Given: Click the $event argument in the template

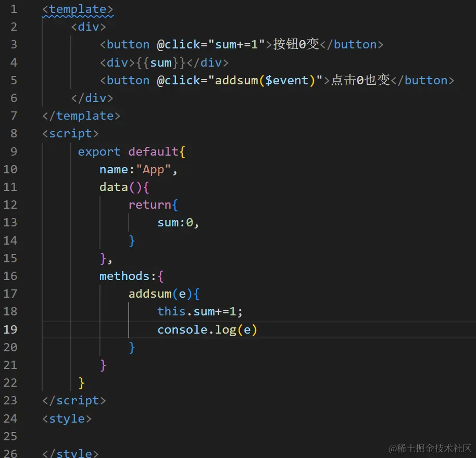Looking at the screenshot, I should pos(286,81).
